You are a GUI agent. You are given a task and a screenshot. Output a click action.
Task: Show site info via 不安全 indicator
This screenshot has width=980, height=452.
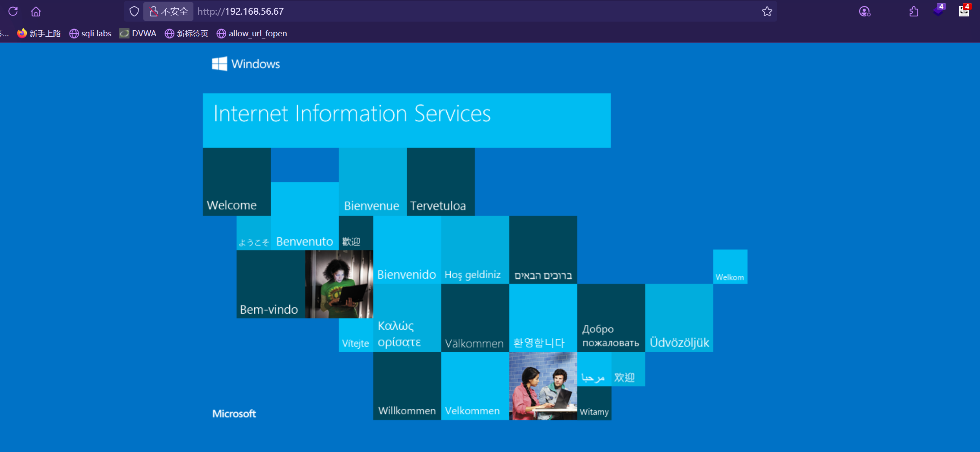pyautogui.click(x=169, y=11)
